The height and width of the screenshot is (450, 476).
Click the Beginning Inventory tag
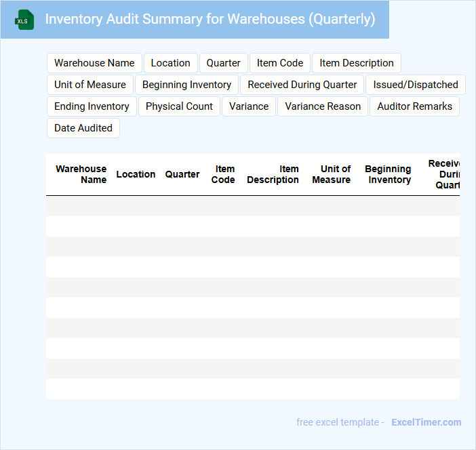click(x=186, y=85)
